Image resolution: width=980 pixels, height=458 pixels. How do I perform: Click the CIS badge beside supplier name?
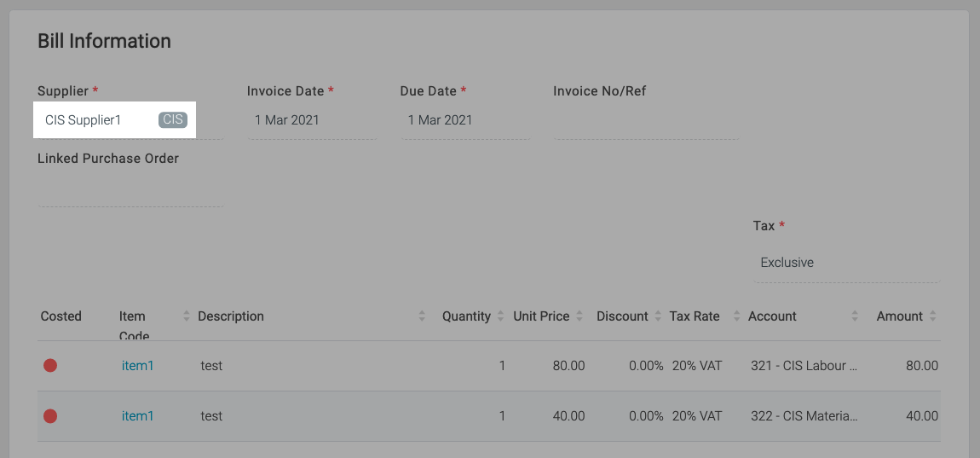coord(172,120)
